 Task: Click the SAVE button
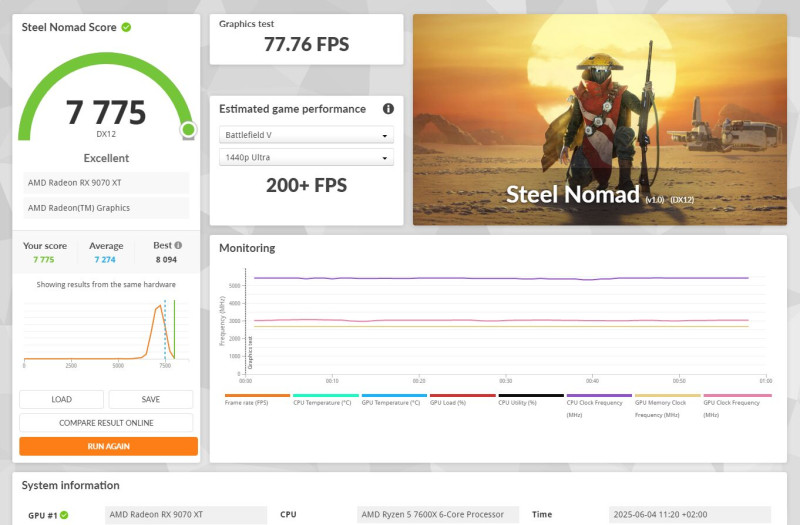[151, 399]
